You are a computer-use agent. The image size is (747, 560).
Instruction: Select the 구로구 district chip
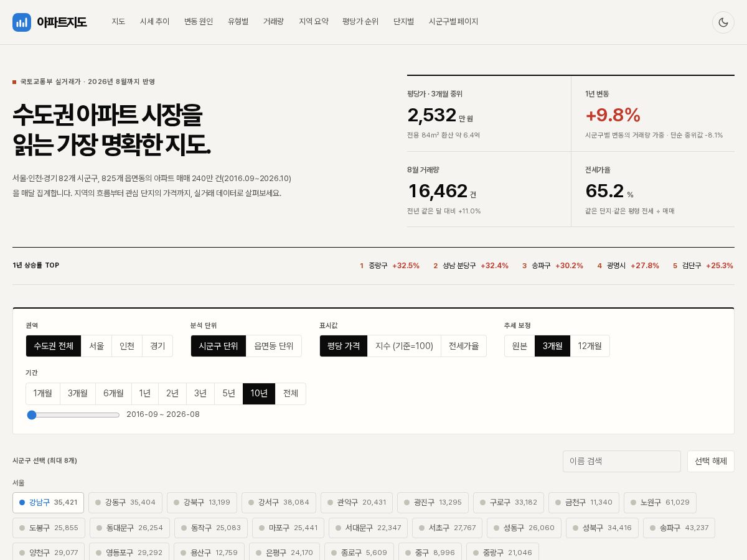[509, 503]
